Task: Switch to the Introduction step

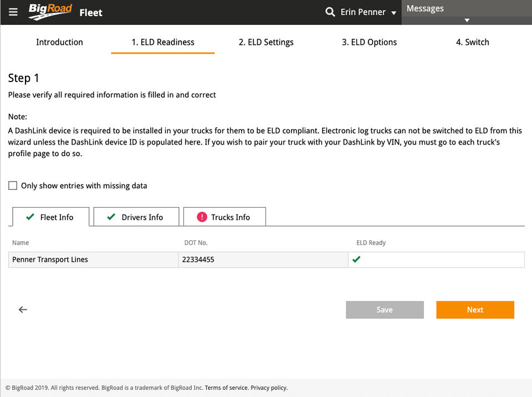Action: pos(59,42)
